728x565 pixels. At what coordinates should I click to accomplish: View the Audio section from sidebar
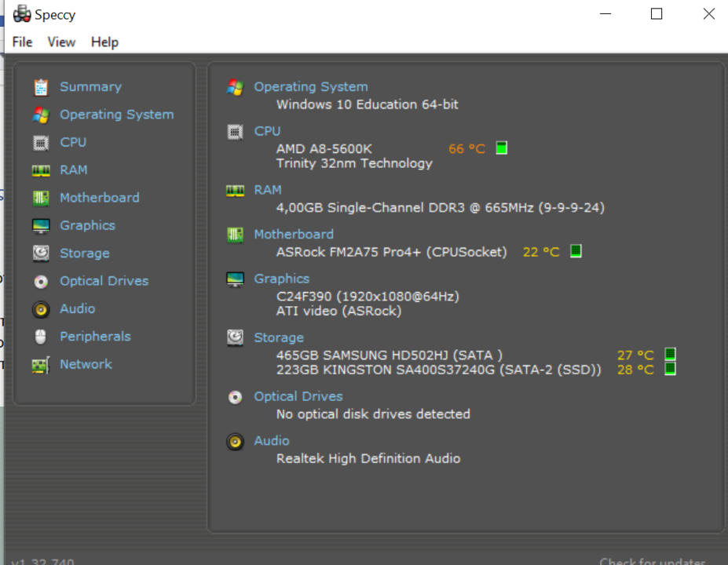[x=78, y=309]
